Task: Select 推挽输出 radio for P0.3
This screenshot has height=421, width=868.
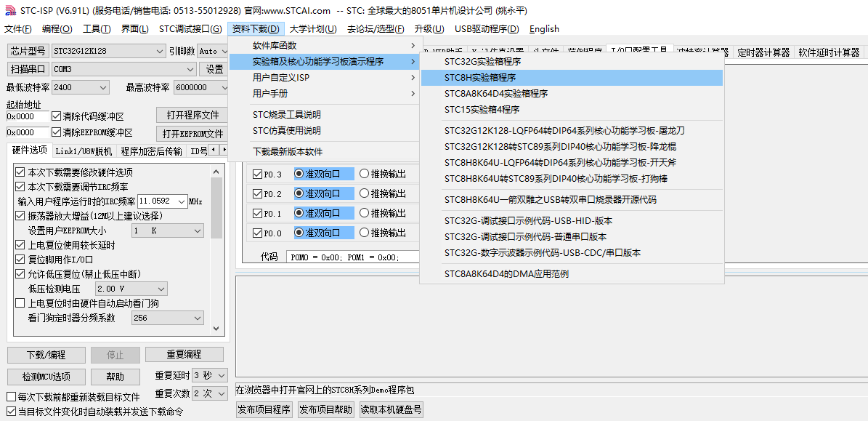Action: [x=364, y=174]
